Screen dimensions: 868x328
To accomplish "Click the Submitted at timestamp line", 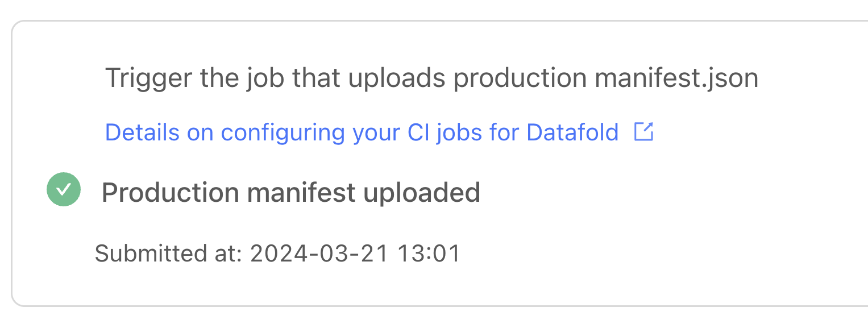I will tap(277, 253).
